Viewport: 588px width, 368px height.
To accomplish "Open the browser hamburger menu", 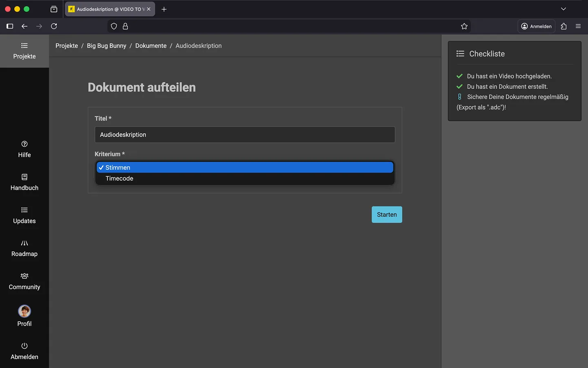I will pyautogui.click(x=578, y=26).
